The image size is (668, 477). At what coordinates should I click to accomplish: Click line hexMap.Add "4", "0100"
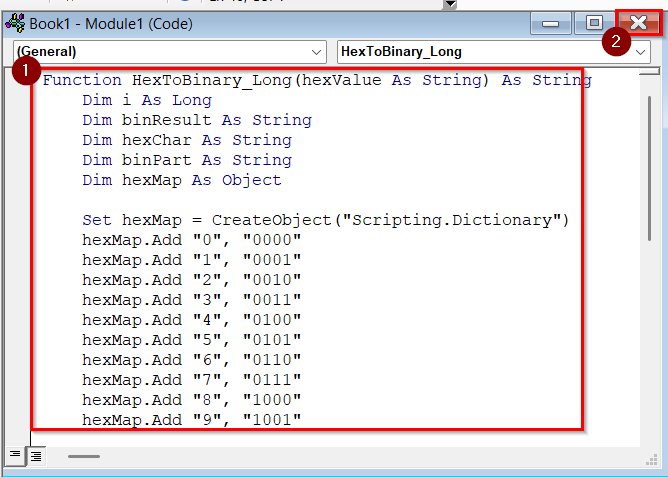tap(192, 321)
